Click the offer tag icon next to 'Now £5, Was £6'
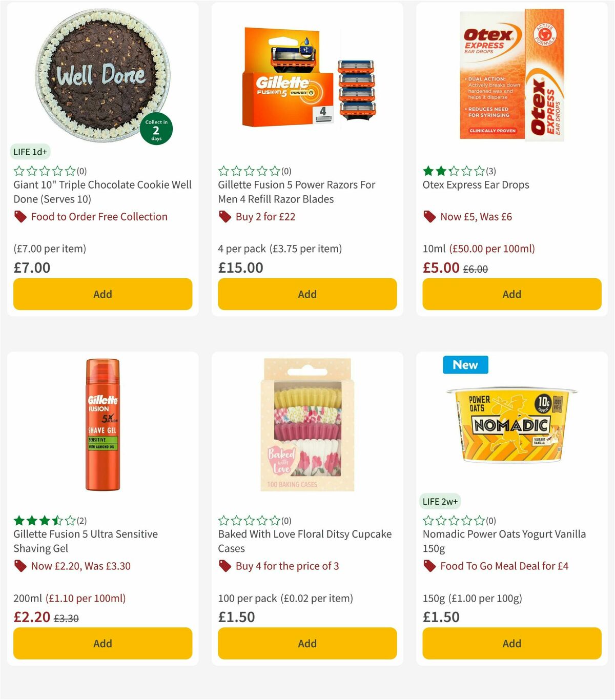 [x=429, y=217]
